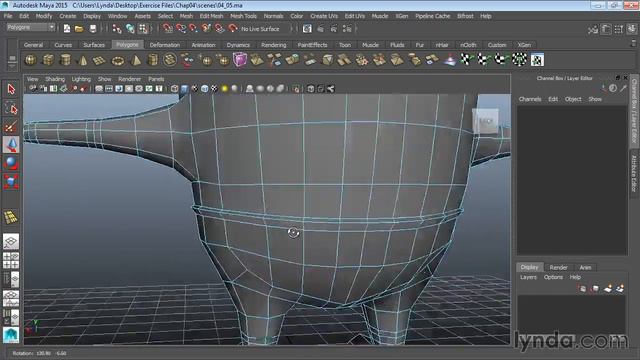Open Options menu in Layer Editor
Viewport: 640px width, 360px height.
(553, 277)
